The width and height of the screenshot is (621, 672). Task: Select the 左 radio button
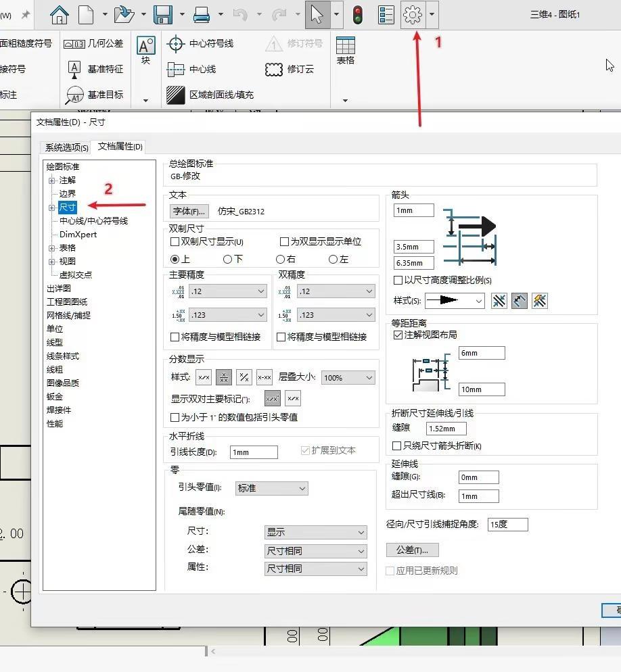tap(333, 260)
